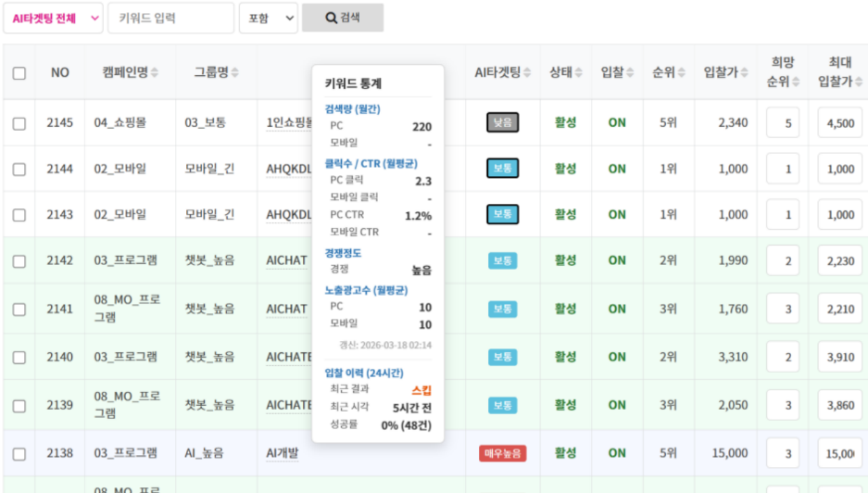Click the 5시간 전 latest time value
868x493 pixels.
coord(412,409)
